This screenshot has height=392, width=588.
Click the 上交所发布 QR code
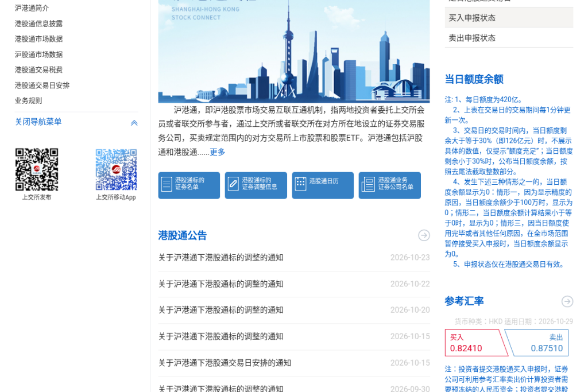[37, 169]
